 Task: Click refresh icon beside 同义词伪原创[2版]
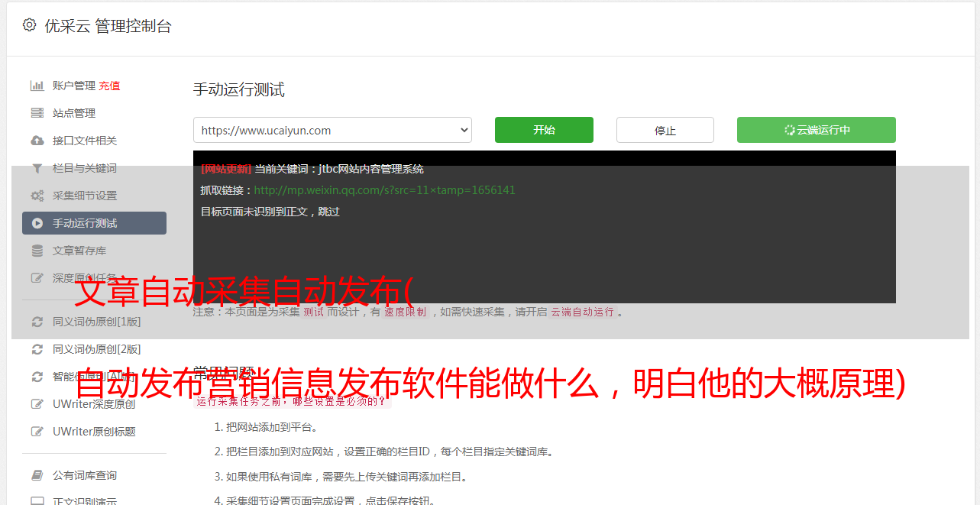click(37, 349)
